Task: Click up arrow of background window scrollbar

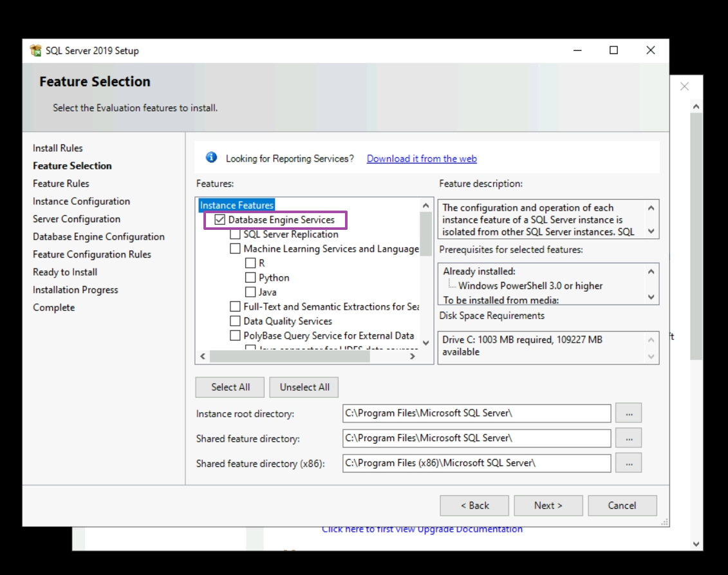Action: 696,106
